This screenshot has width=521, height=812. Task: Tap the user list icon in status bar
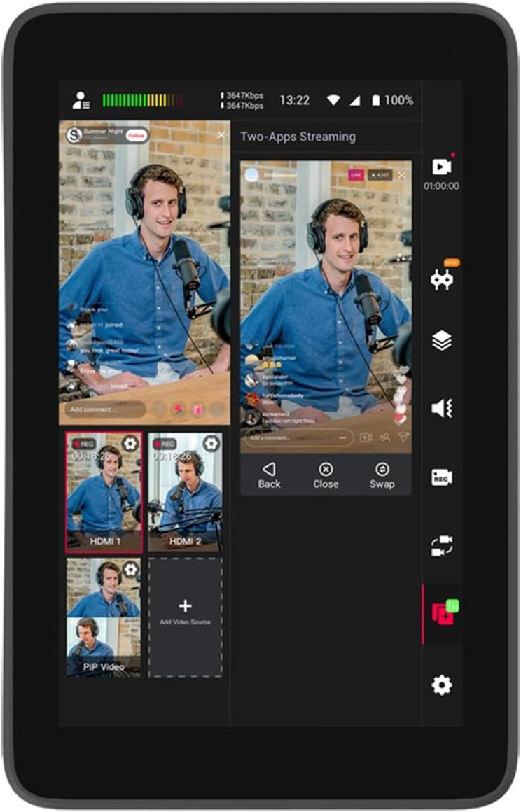click(x=81, y=100)
